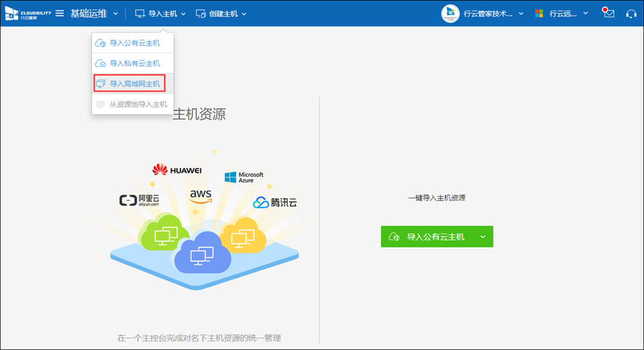Expand the 创建主机 dropdown menu

(x=221, y=14)
